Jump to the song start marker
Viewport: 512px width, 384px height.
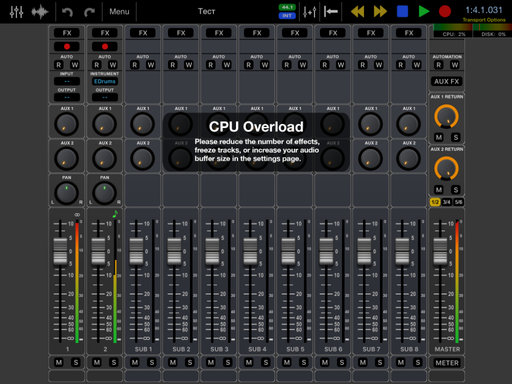coord(331,12)
